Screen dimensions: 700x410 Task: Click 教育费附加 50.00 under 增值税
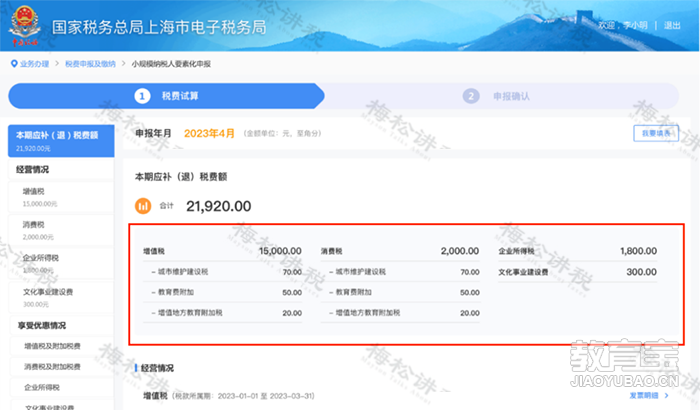click(222, 292)
